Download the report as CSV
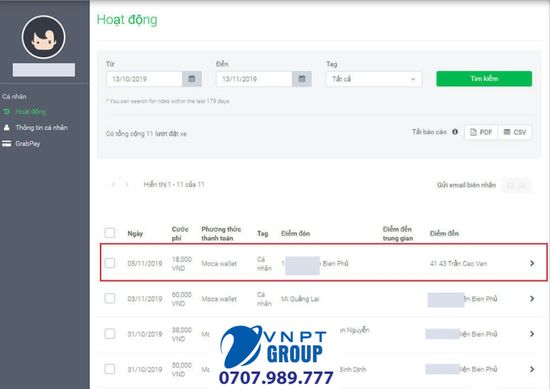The width and height of the screenshot is (550, 389). (x=515, y=132)
